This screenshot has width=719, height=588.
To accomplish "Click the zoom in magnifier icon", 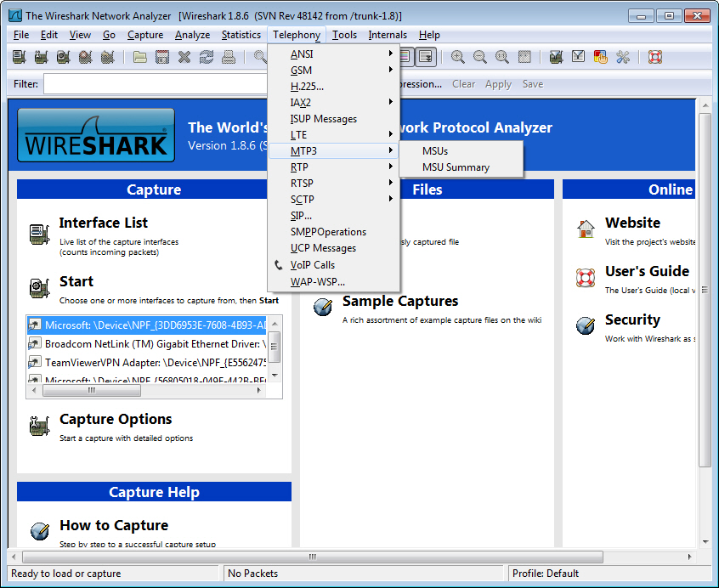I will tap(457, 57).
